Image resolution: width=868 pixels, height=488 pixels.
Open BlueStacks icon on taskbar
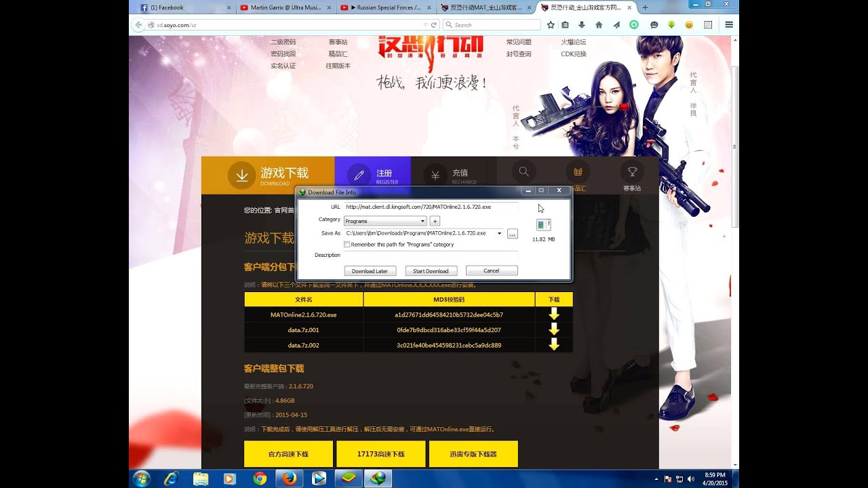pos(349,479)
